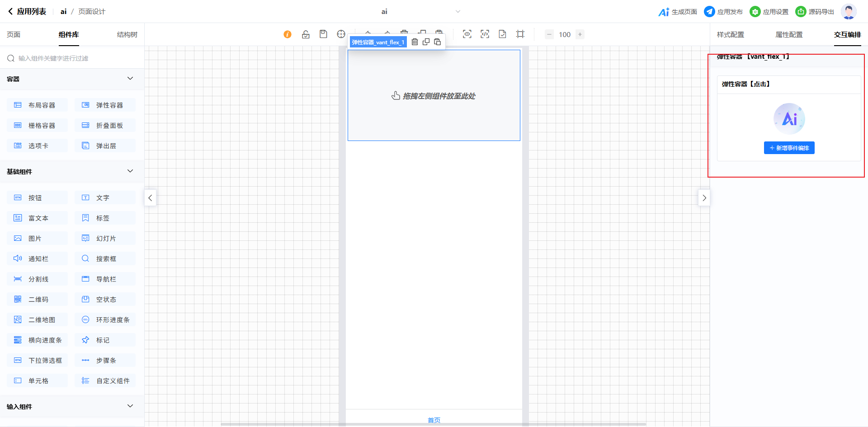868x427 pixels.
Task: Collapse the 容器 component group
Action: pyautogui.click(x=130, y=79)
